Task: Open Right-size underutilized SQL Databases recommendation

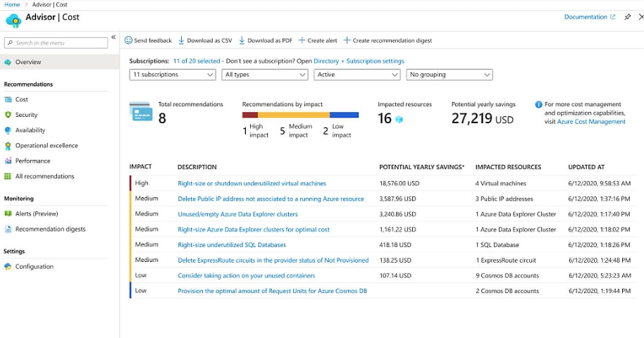Action: click(x=232, y=245)
